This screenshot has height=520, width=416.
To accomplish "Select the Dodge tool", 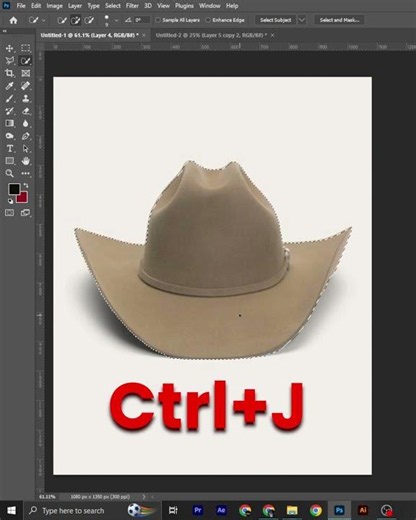I will pyautogui.click(x=9, y=136).
